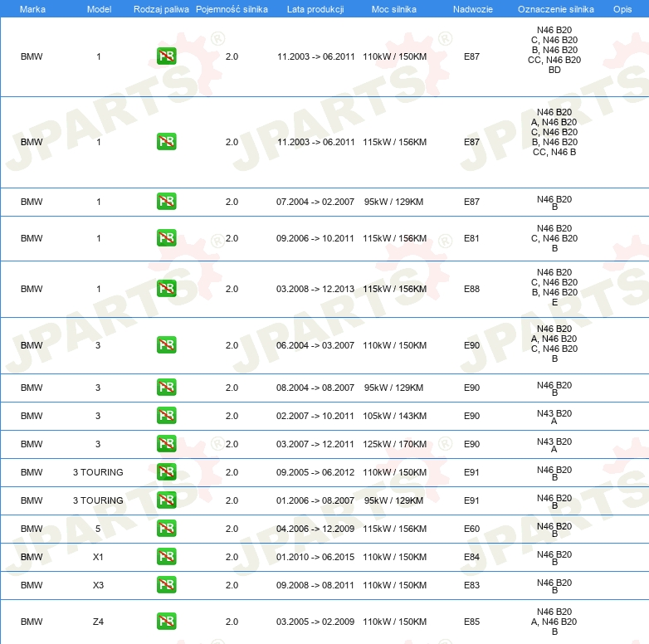Click the 115kW / 156KM cell in the E60 row
The height and width of the screenshot is (644, 649).
[x=394, y=529]
